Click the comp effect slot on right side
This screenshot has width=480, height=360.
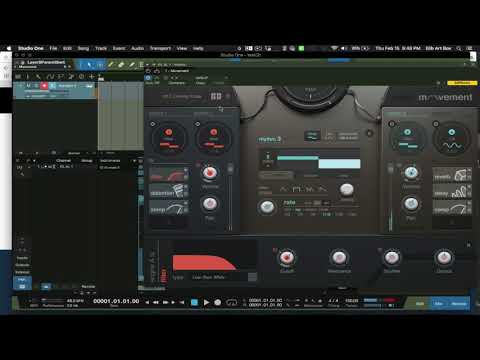pyautogui.click(x=452, y=208)
